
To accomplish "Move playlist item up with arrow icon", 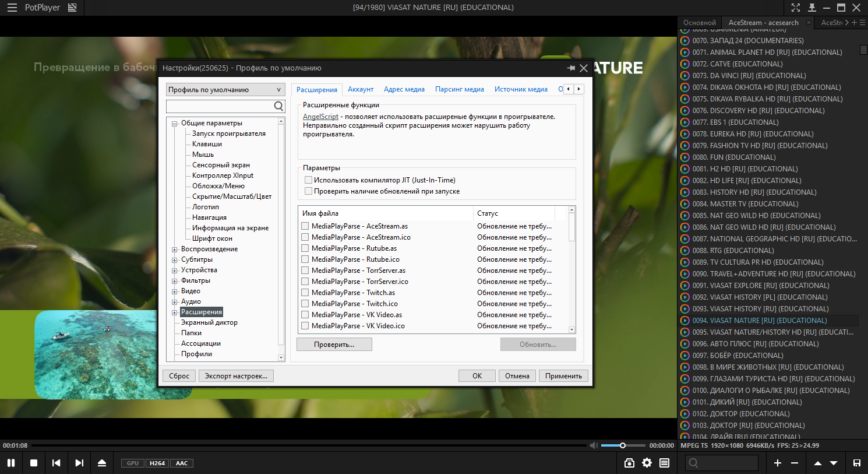I will click(x=818, y=463).
